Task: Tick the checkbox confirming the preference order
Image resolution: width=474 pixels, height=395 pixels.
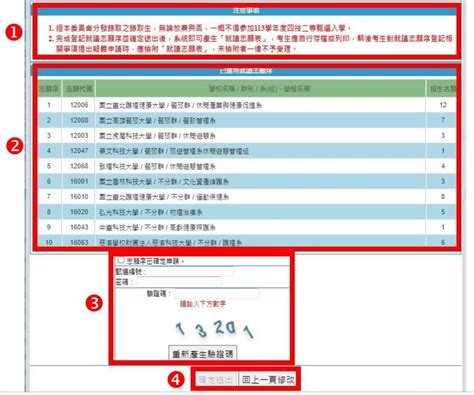Action: [x=121, y=260]
